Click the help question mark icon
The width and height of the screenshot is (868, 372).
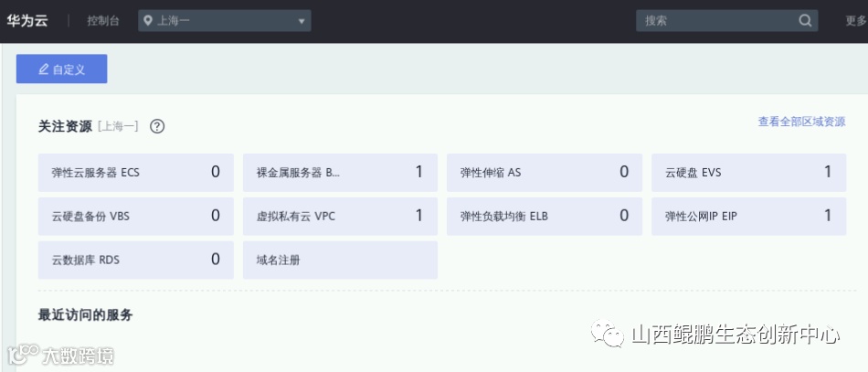coord(157,126)
